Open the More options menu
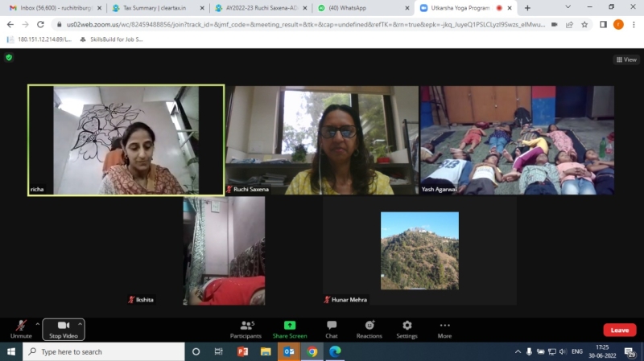 tap(444, 328)
